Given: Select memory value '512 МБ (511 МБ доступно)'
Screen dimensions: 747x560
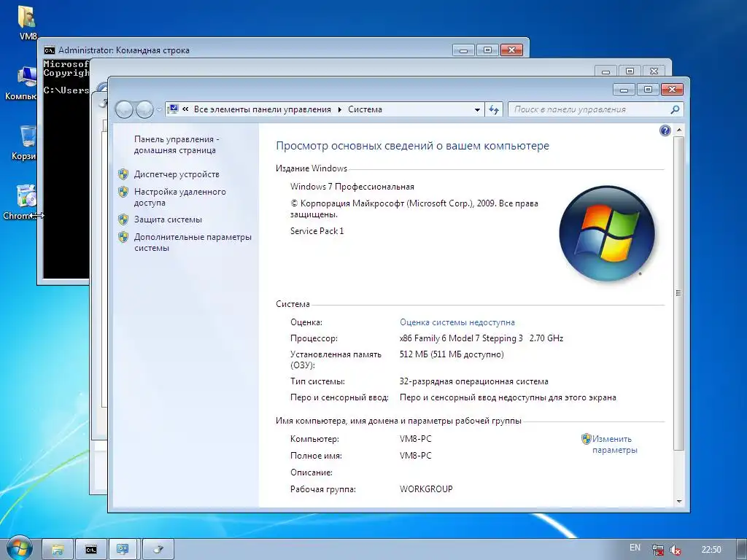Looking at the screenshot, I should [x=452, y=354].
